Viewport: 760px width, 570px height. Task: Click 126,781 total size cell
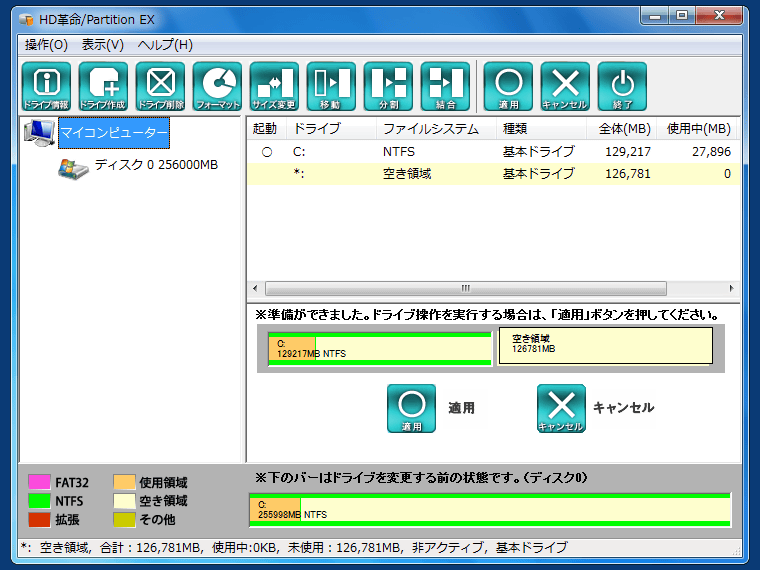[x=628, y=174]
